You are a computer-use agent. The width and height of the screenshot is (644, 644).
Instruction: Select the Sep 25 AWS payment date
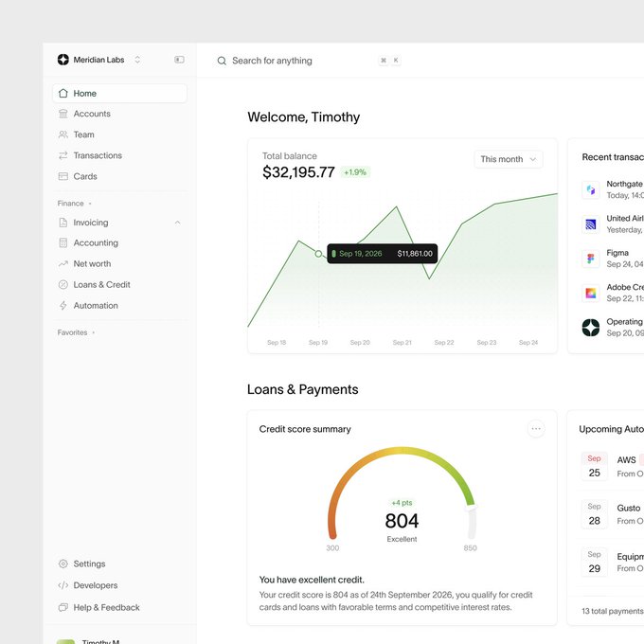tap(595, 466)
